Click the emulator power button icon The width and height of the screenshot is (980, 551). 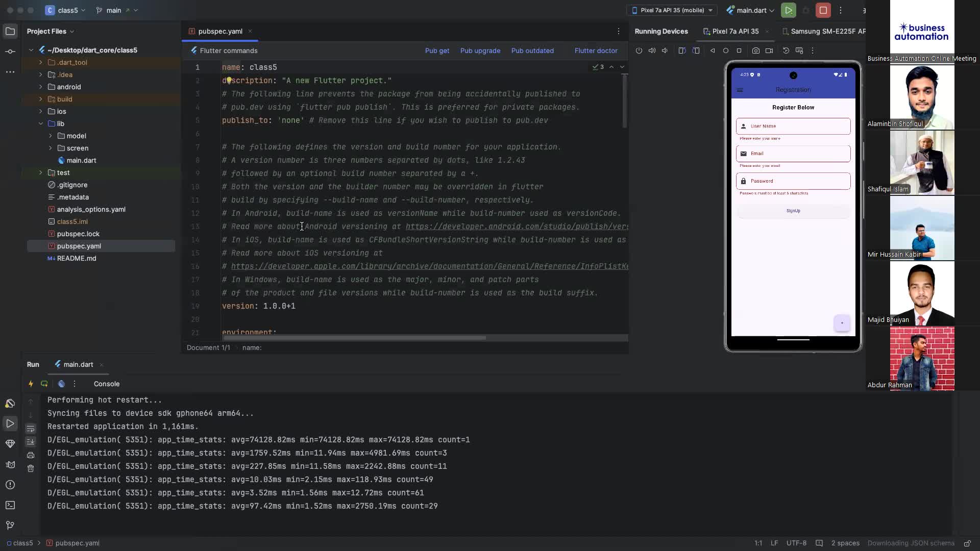pos(639,51)
